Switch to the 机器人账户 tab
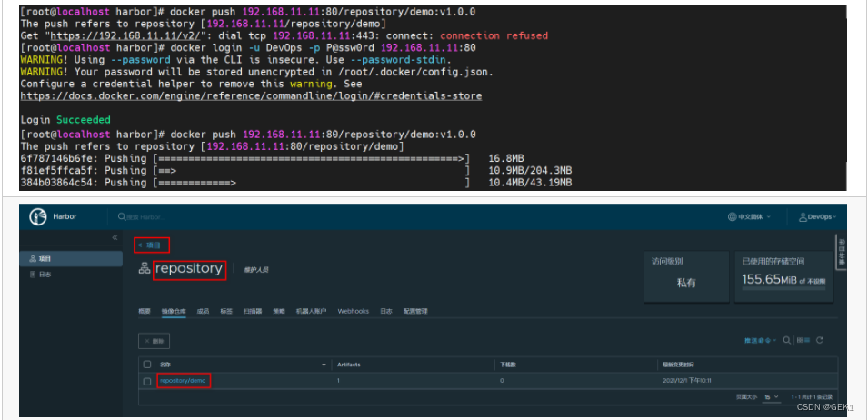Viewport: 868px width, 420px height. pos(311,311)
